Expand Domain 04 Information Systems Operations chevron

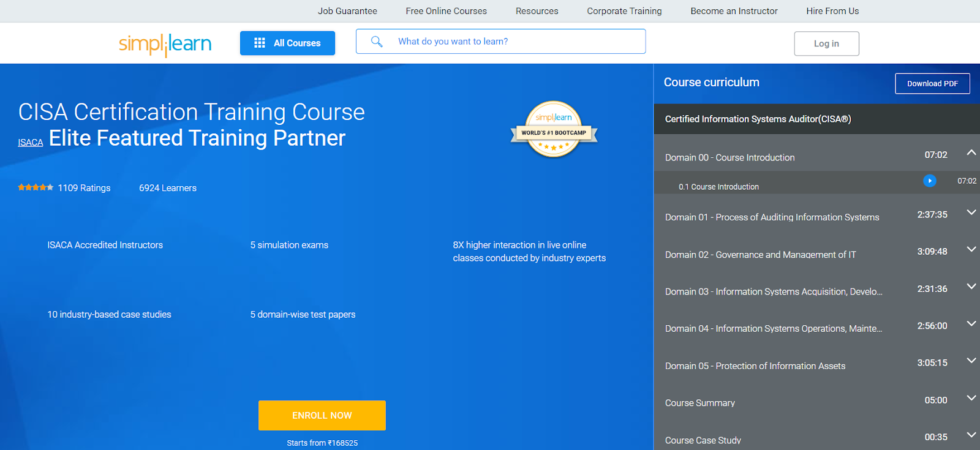[x=971, y=323]
